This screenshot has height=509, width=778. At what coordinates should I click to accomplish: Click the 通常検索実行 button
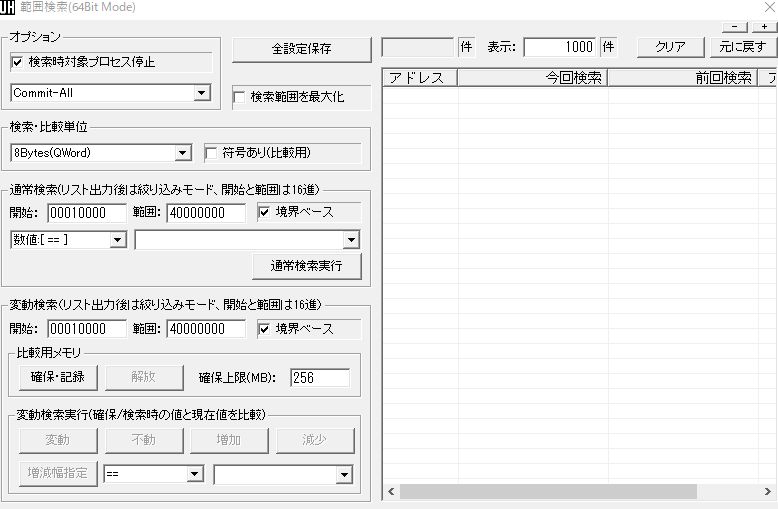(x=307, y=266)
